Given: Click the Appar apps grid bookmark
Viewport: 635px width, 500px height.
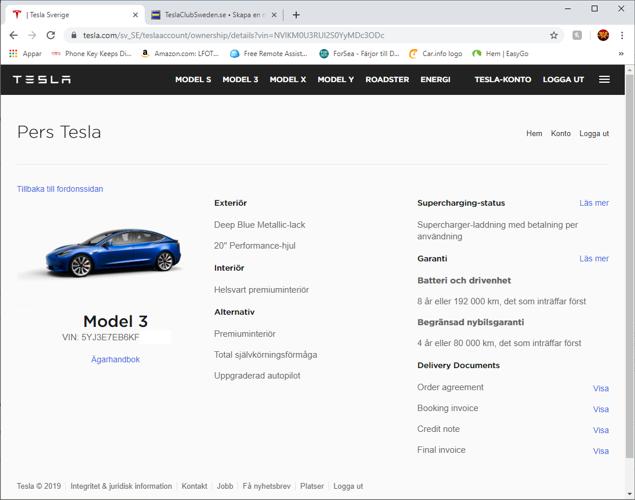Looking at the screenshot, I should click(25, 53).
